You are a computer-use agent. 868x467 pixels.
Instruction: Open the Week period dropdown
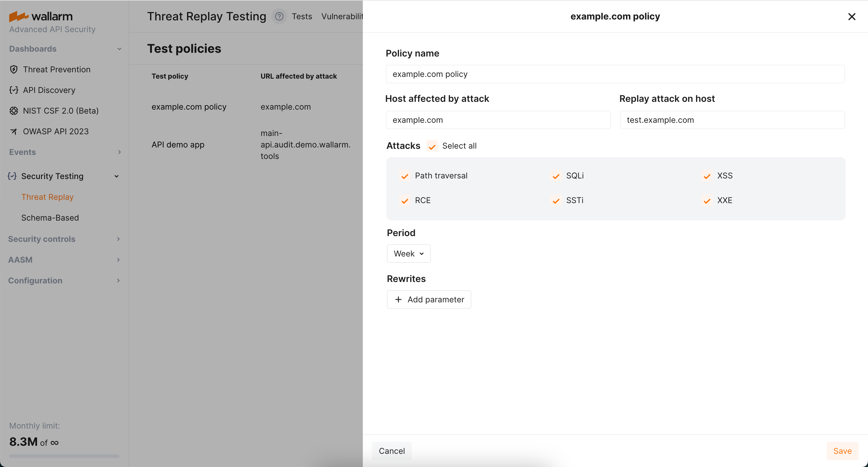(408, 254)
